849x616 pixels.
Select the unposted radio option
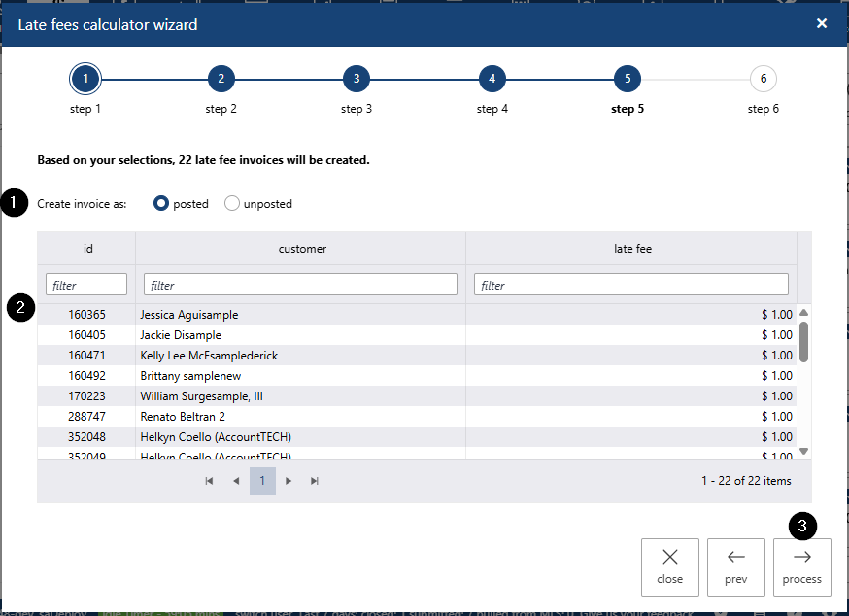click(x=232, y=204)
